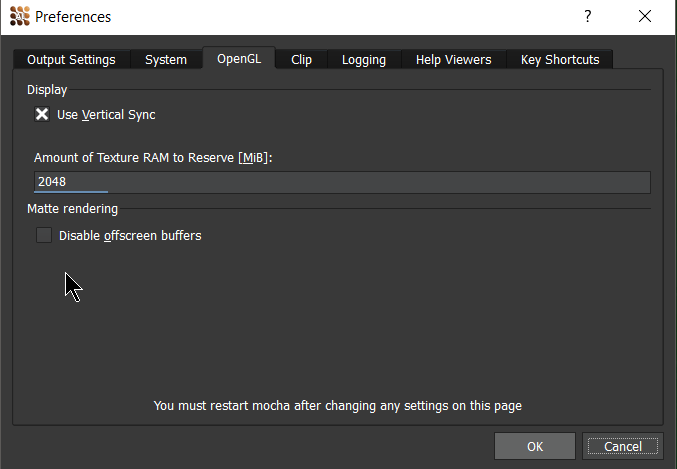This screenshot has height=469, width=677.
Task: Switch to the Output Settings tab
Action: pos(71,59)
